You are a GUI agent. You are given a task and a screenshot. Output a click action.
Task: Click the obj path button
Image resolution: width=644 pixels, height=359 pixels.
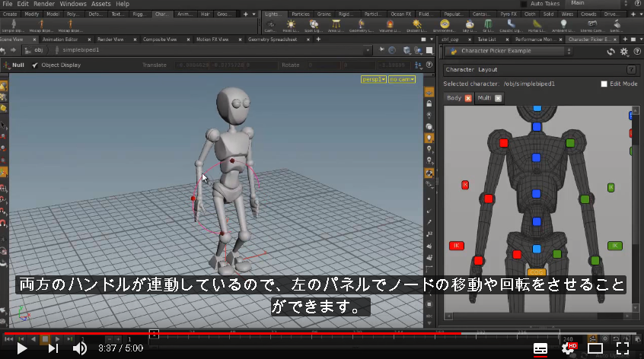click(34, 50)
